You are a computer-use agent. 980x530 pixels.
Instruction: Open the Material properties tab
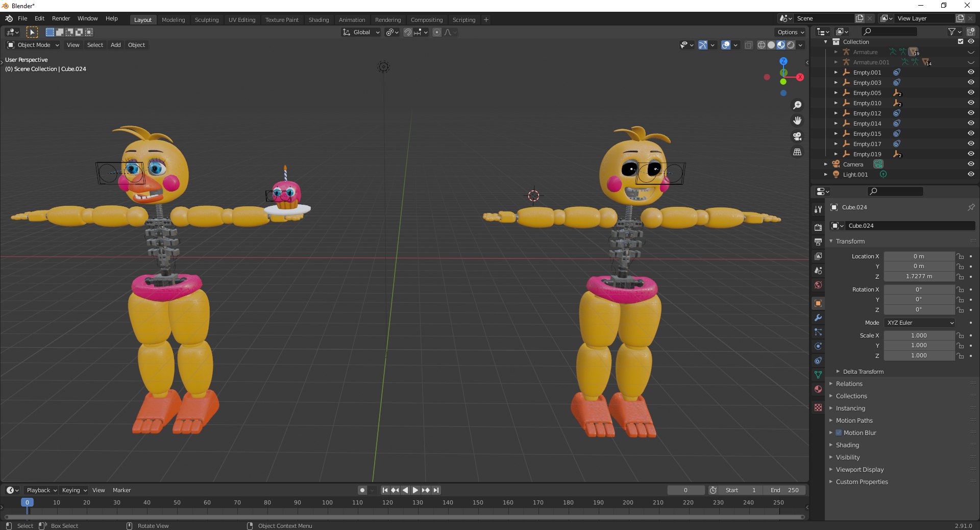click(818, 389)
